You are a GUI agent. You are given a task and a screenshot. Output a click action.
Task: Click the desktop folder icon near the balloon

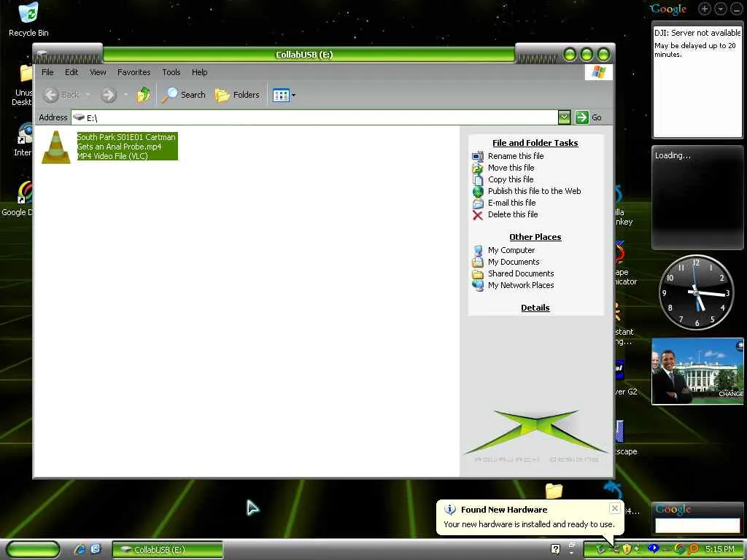tap(554, 491)
